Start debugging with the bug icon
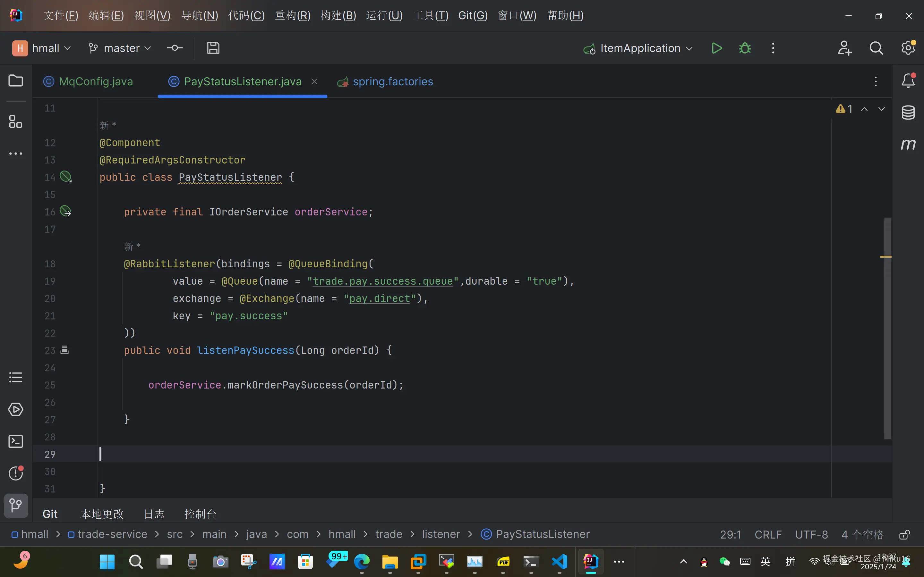 point(745,48)
